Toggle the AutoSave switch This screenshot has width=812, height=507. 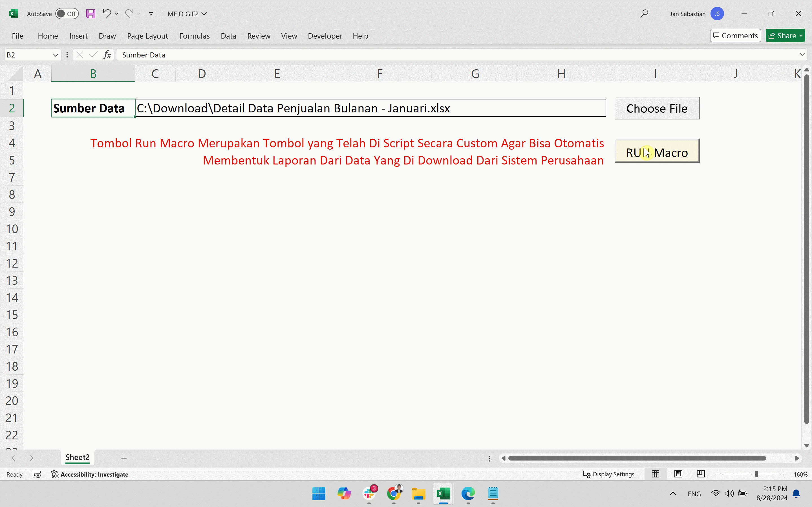pos(67,14)
